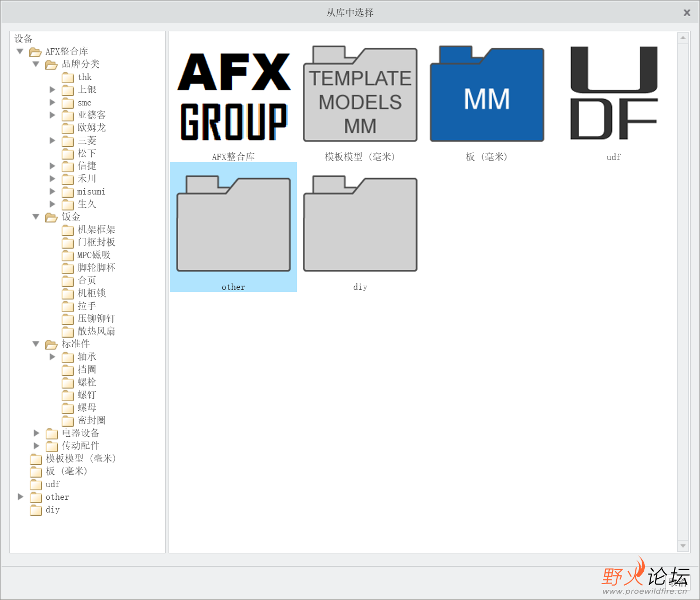Select the highlighted other folder thumbnail
Screen dimensions: 700x600
(233, 227)
